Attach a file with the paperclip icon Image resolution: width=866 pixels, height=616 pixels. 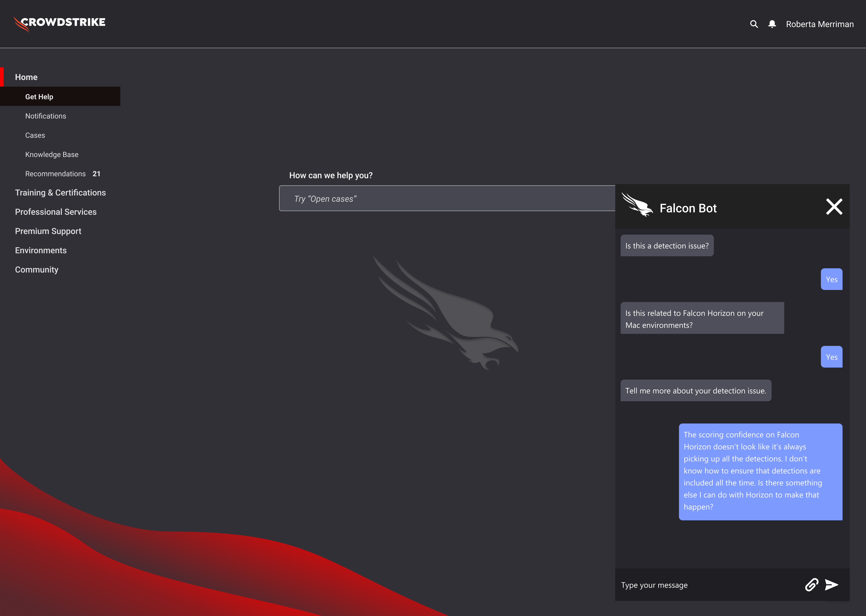(811, 585)
